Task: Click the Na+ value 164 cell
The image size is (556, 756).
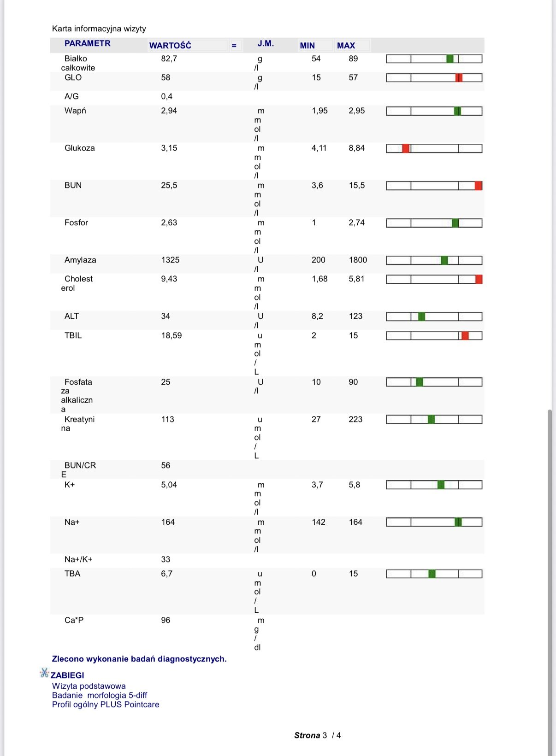Action: coord(168,522)
